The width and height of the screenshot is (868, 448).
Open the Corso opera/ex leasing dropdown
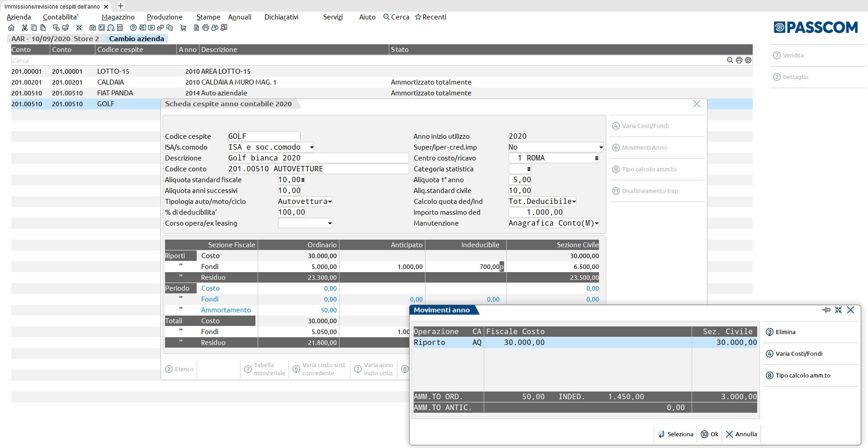point(330,223)
